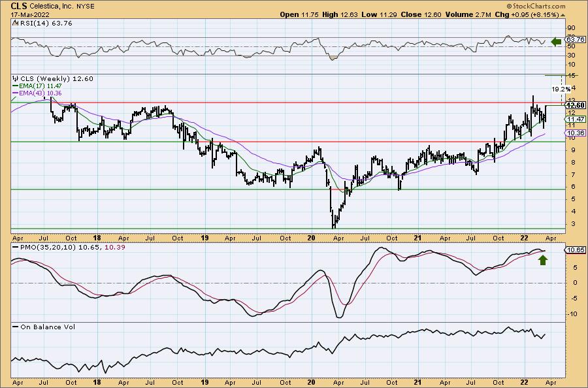Click the High 12.63 value
Viewport: 588px width, 388px height.
tap(340, 14)
